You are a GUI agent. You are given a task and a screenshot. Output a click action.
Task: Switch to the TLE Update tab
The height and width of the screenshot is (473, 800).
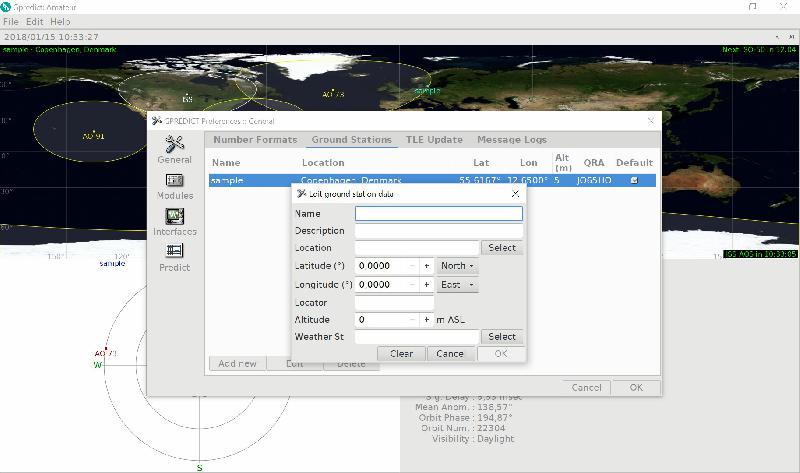[x=434, y=140]
